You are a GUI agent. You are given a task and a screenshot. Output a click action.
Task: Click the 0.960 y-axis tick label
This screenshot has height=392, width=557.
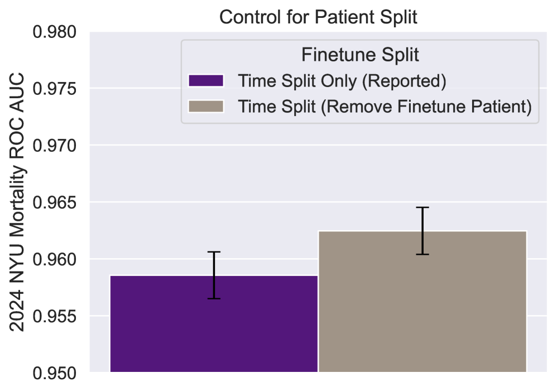56,259
